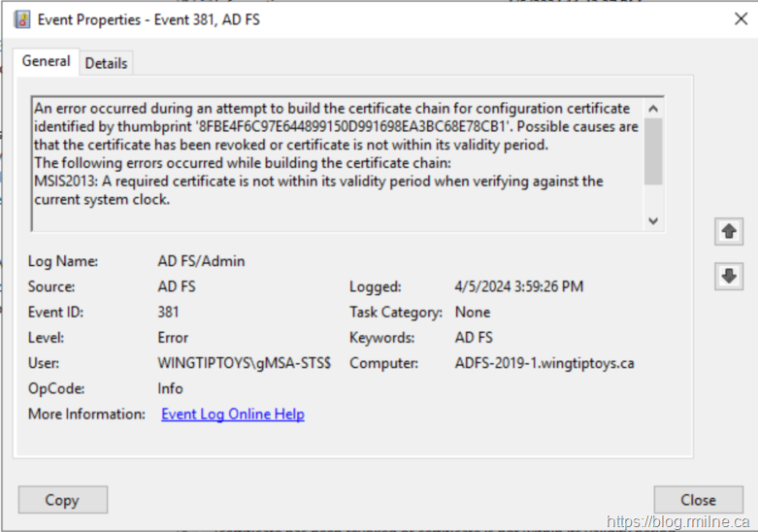Switch to the General tab

tap(47, 61)
